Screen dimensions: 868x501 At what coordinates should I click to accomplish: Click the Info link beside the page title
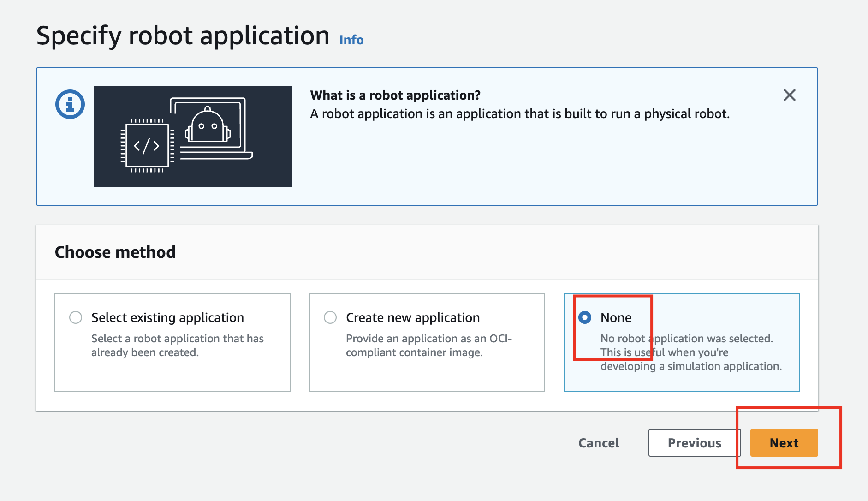coord(351,40)
